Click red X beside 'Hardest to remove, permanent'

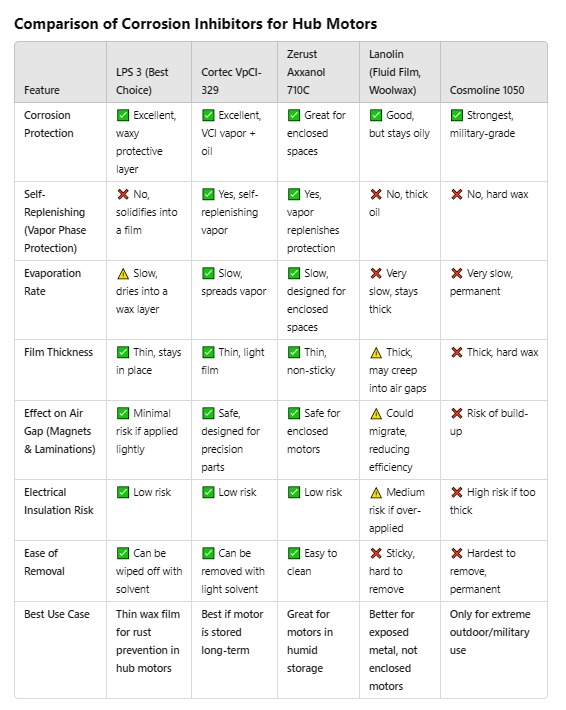pyautogui.click(x=456, y=553)
